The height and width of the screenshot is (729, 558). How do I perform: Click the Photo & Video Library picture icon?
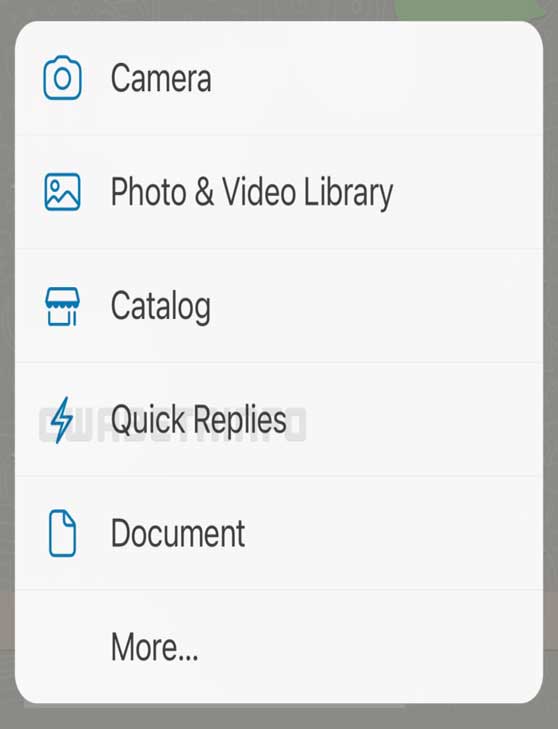(62, 192)
